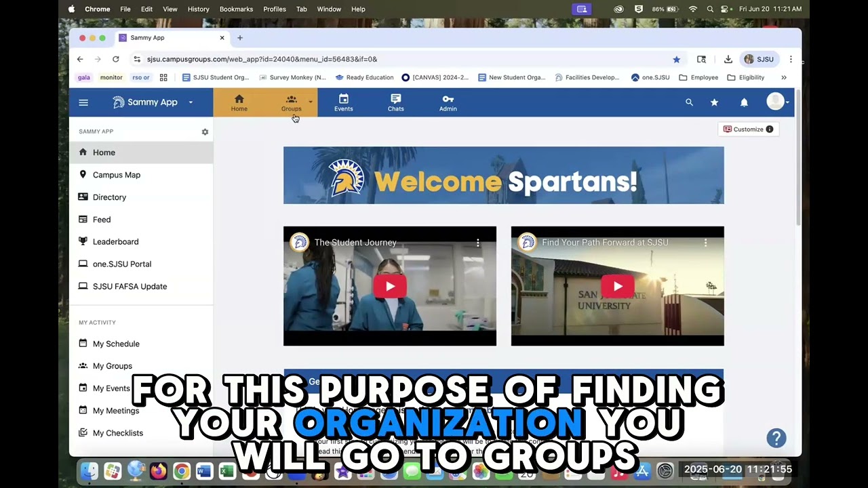
Task: Open My Meetings in the sidebar
Action: tap(141, 411)
